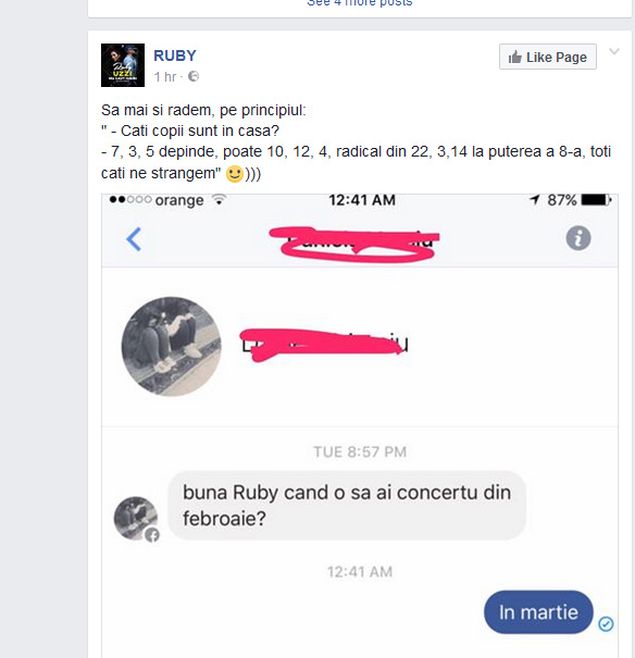The width and height of the screenshot is (635, 658).
Task: Click the RUBY page profile thumbnail
Action: click(x=123, y=65)
